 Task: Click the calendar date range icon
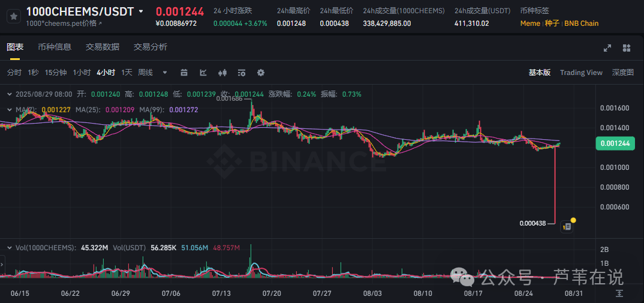click(184, 73)
